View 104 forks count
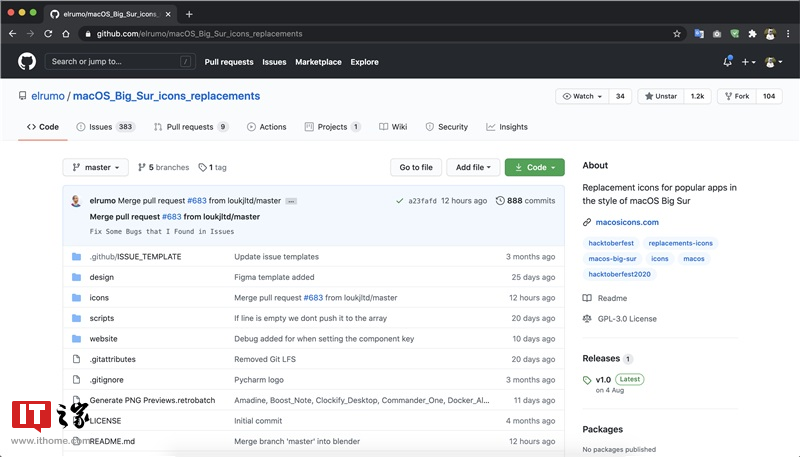The width and height of the screenshot is (800, 457). 769,96
